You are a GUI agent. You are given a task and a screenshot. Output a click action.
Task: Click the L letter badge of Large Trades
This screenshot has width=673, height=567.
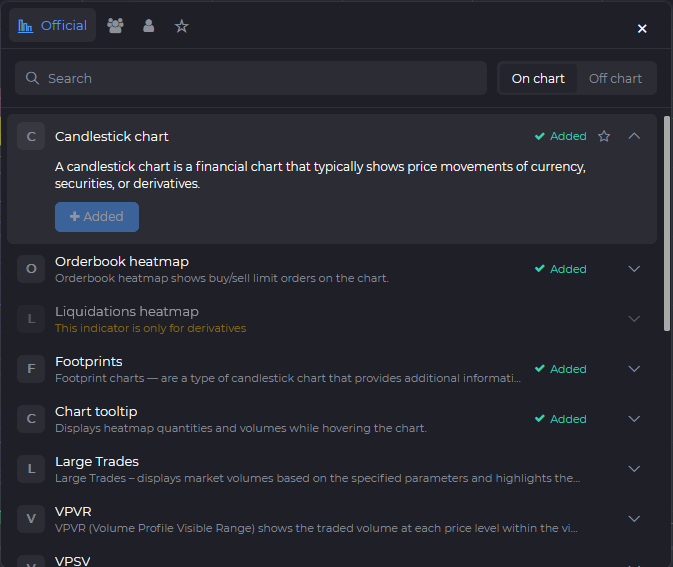tap(31, 469)
